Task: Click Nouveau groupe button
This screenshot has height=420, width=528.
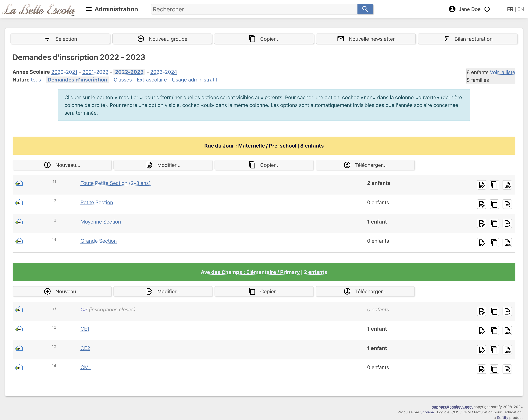Action: [x=162, y=39]
